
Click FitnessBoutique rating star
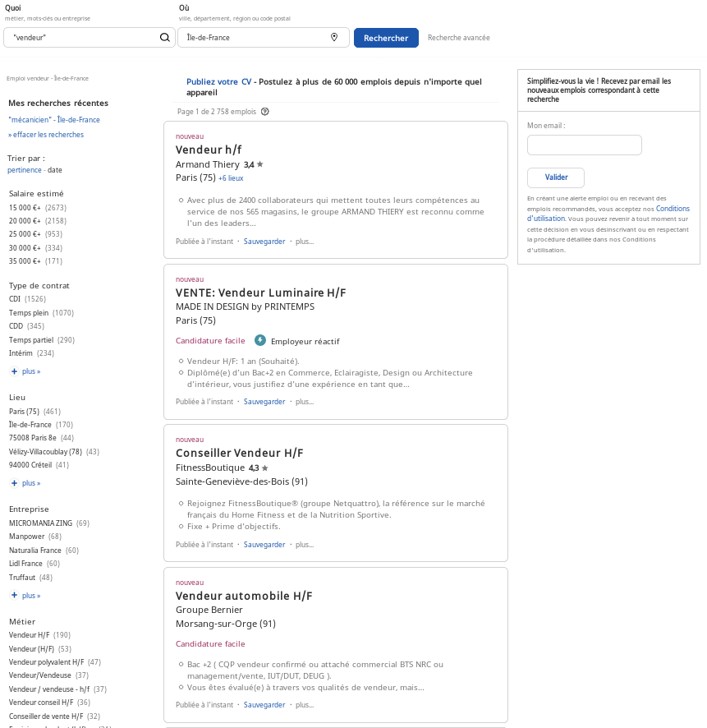pyautogui.click(x=264, y=468)
